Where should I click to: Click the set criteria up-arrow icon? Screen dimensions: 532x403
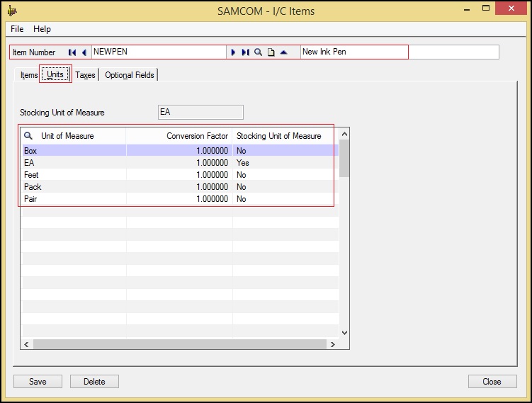283,52
